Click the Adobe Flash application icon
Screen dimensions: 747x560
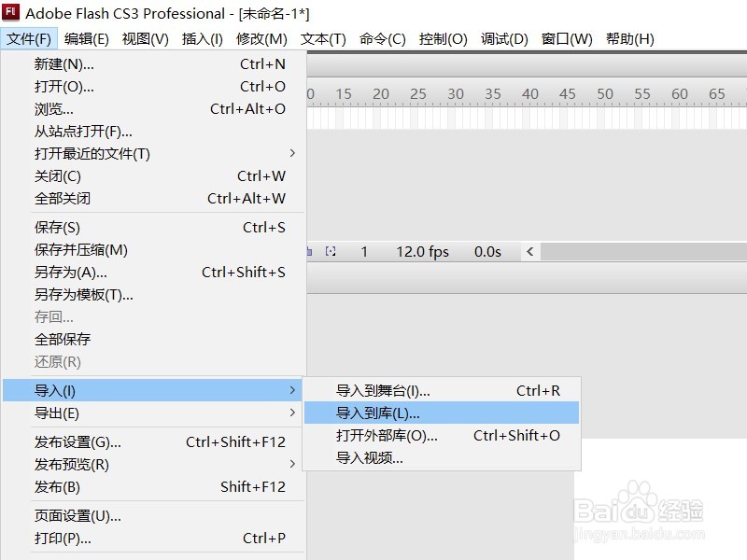pyautogui.click(x=10, y=12)
